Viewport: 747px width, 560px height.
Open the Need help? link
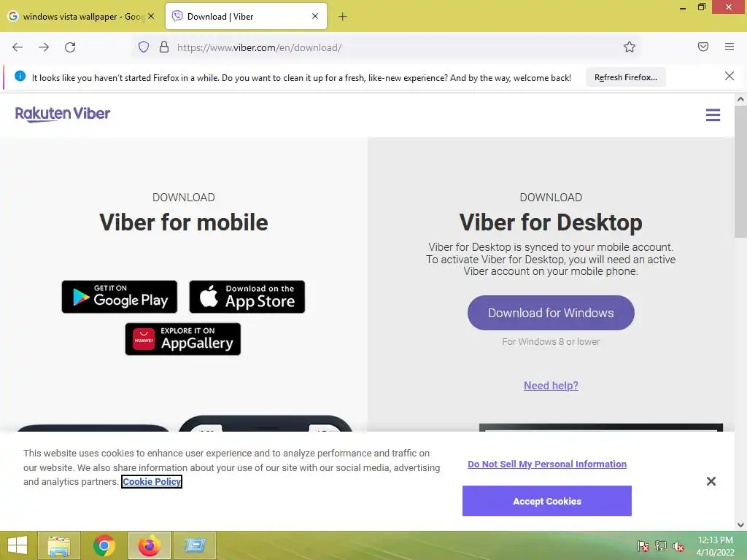551,386
